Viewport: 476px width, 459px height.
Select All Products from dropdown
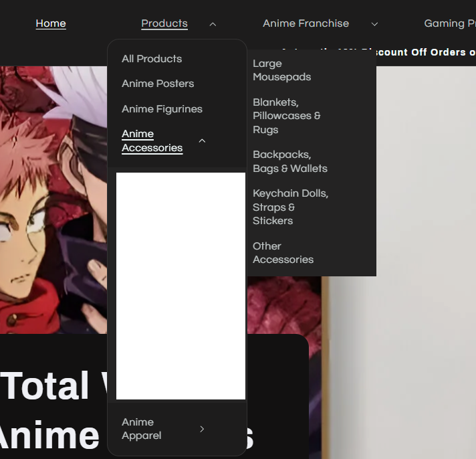coord(152,59)
